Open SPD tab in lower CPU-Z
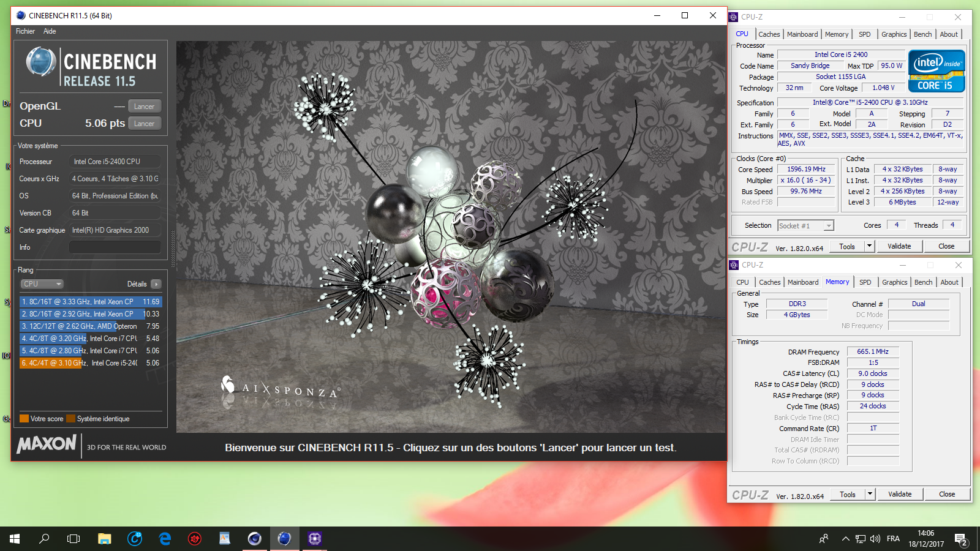This screenshot has height=551, width=980. pos(865,282)
